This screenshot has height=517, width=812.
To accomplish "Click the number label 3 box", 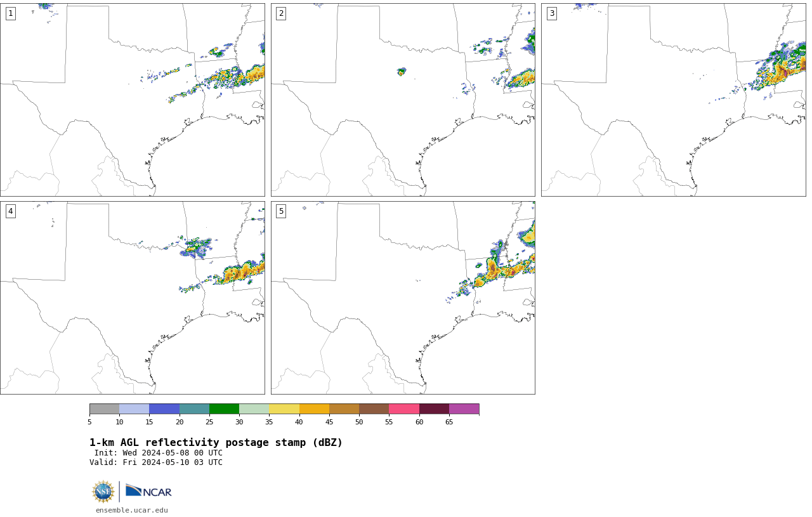I will 552,13.
